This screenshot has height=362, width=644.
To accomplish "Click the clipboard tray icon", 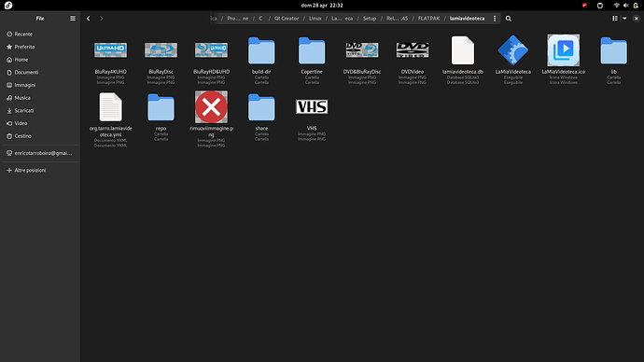I will click(600, 6).
